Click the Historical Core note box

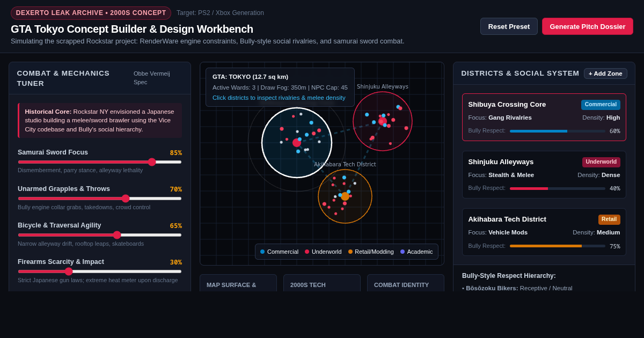100,121
